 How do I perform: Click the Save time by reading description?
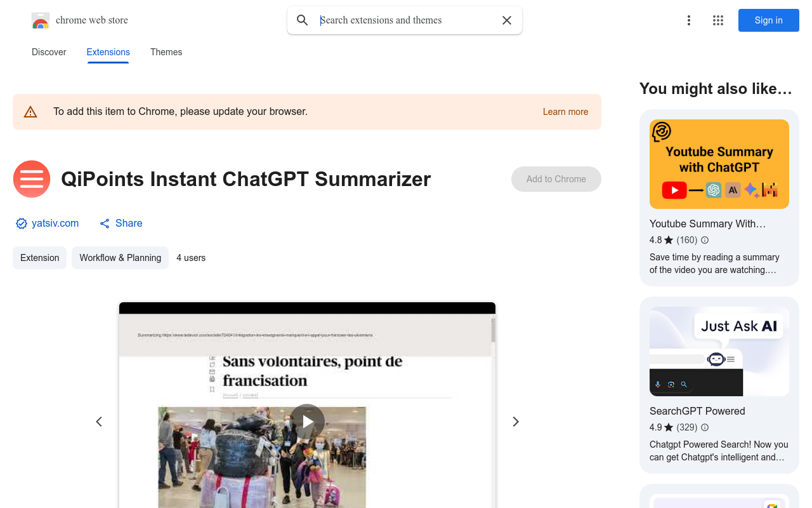pyautogui.click(x=714, y=264)
